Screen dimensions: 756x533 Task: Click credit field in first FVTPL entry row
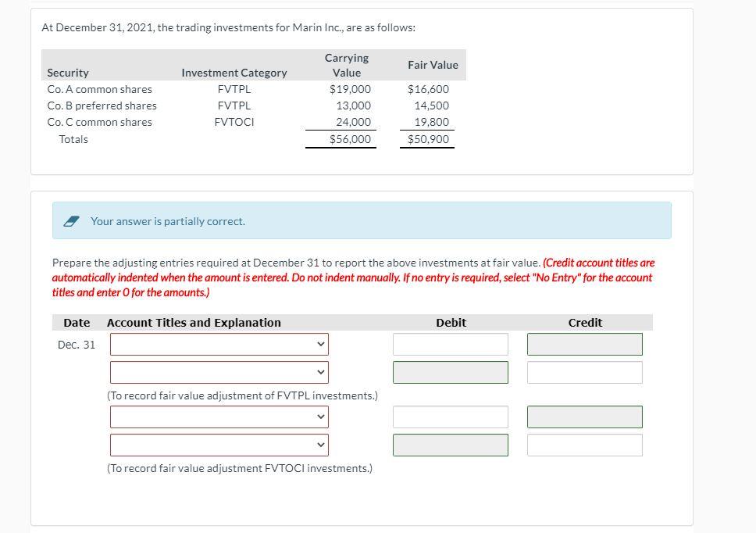pos(585,345)
